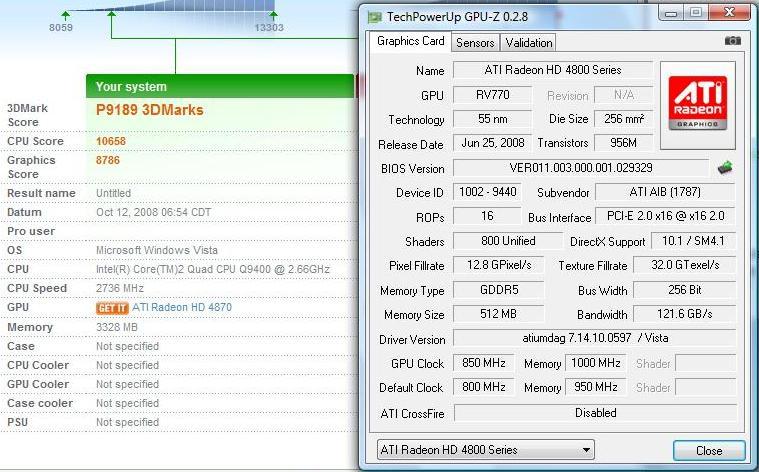Click the Close button in GPU-Z
The height and width of the screenshot is (472, 759).
click(x=709, y=451)
